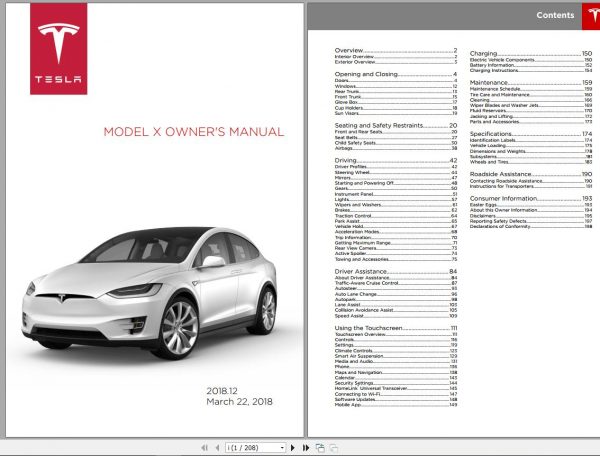Open 'Easter Eggs' contents entry
This screenshot has width=600, height=456.
coord(531,205)
